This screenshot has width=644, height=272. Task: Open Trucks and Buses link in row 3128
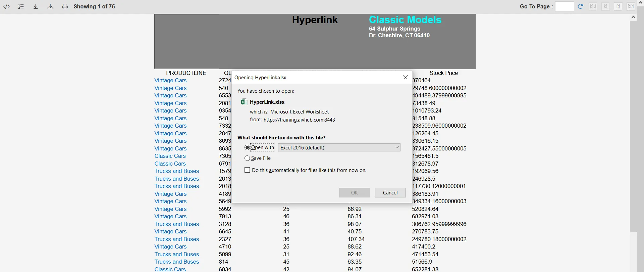click(x=177, y=224)
